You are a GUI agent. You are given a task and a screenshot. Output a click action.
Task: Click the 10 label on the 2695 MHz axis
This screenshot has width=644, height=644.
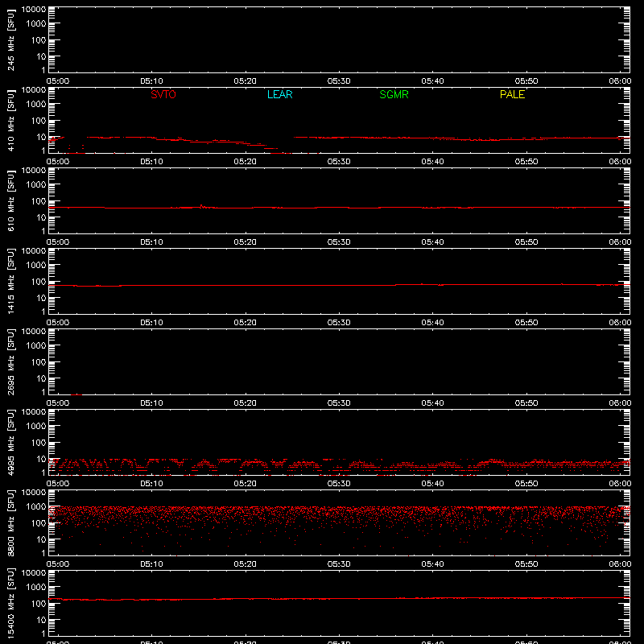pyautogui.click(x=41, y=378)
